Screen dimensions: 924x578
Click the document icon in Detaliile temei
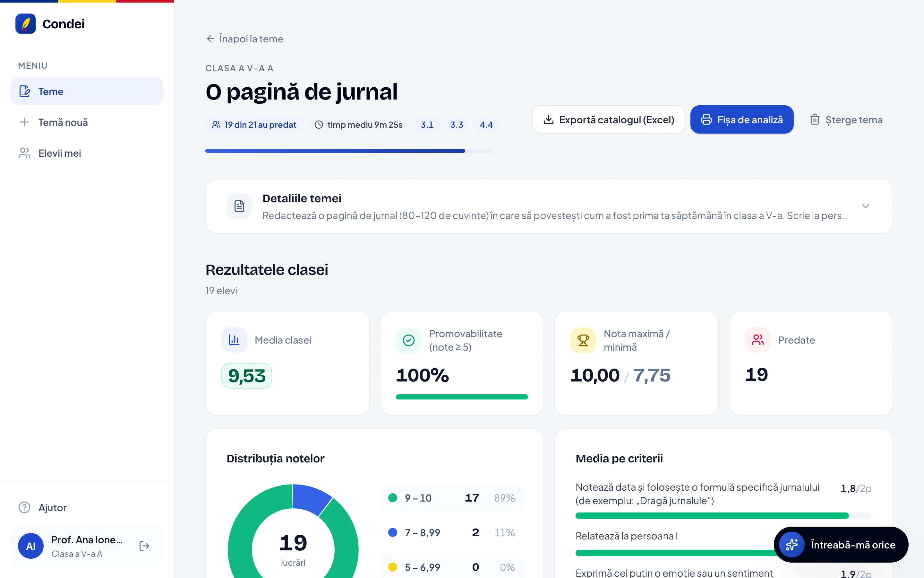[239, 206]
